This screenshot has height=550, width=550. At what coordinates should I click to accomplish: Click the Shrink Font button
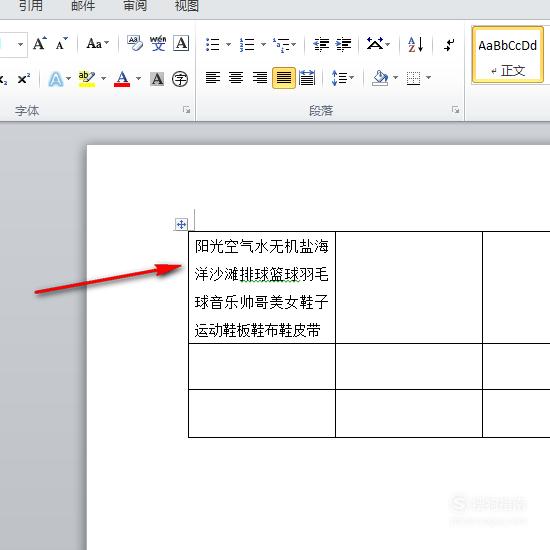tap(62, 44)
